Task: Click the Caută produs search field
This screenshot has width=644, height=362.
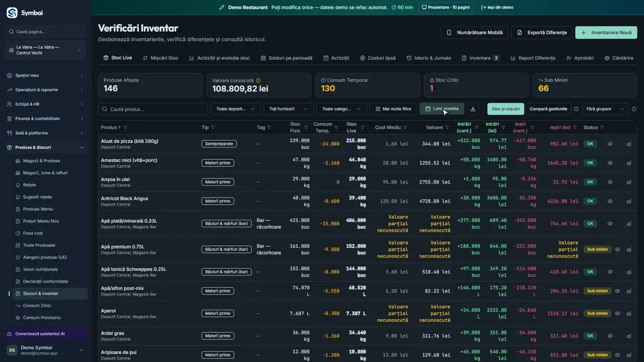Action: click(153, 109)
